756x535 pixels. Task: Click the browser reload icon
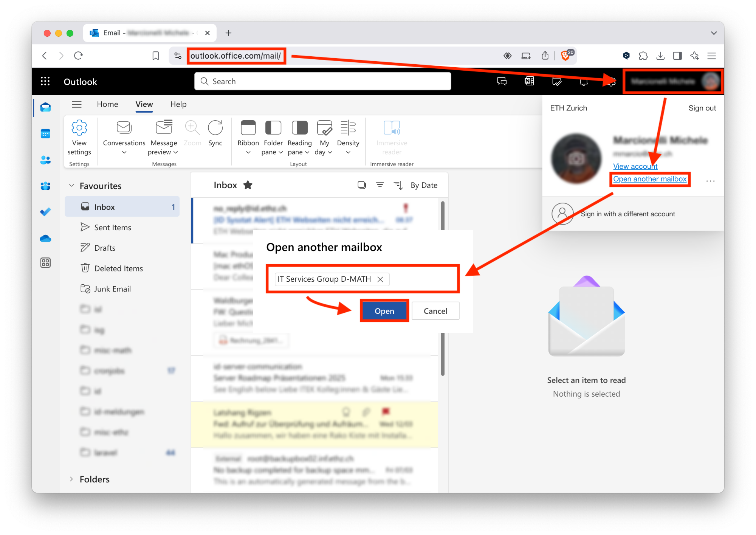(x=78, y=56)
